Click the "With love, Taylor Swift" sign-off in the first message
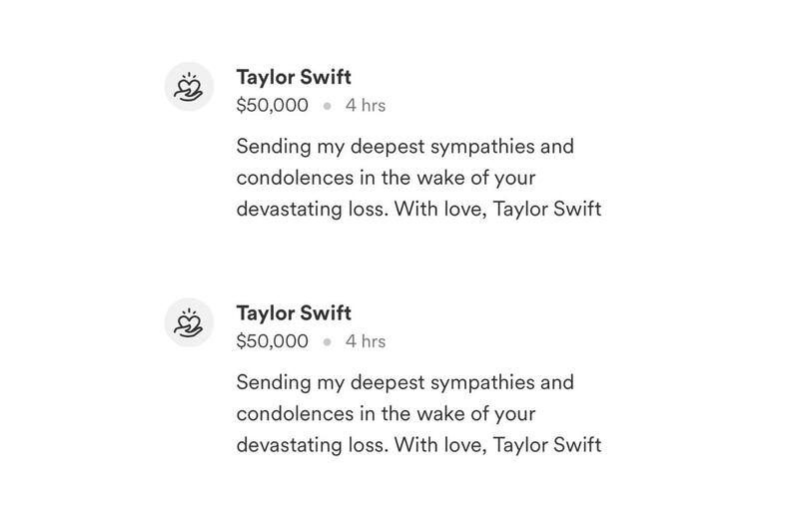The height and width of the screenshot is (532, 799). coord(497,210)
